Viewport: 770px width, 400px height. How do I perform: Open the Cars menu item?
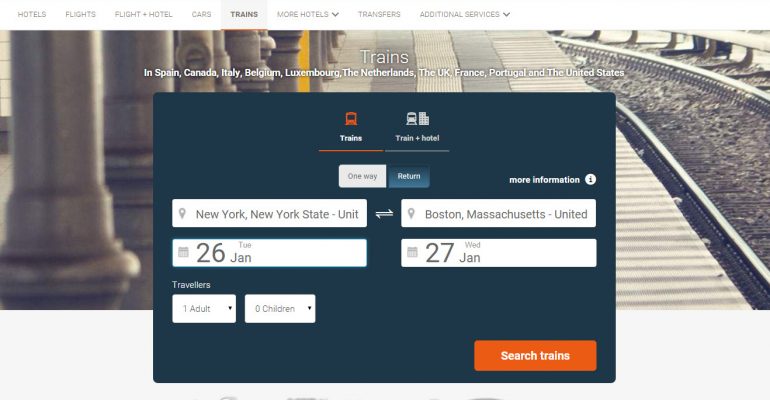201,14
